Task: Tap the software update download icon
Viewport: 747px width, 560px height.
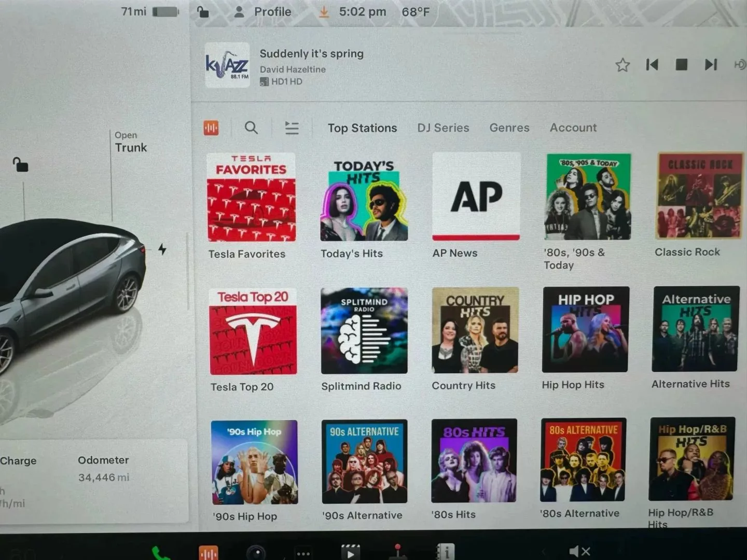Action: point(324,12)
